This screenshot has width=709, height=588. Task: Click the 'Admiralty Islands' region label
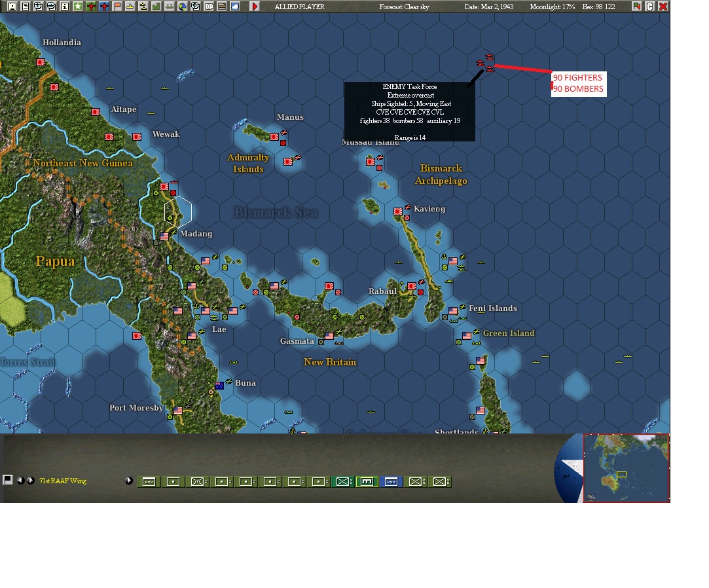click(x=248, y=163)
